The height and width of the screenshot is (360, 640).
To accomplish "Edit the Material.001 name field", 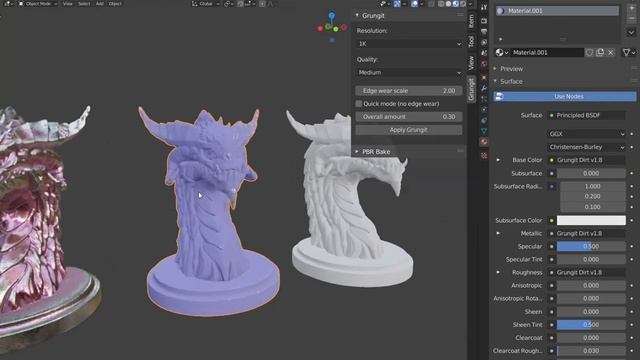I will 547,53.
